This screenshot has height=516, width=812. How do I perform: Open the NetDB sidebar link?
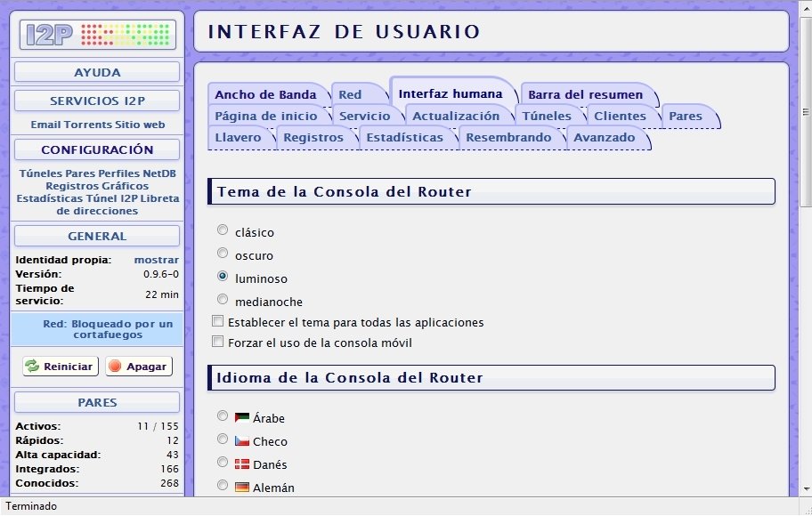click(159, 173)
